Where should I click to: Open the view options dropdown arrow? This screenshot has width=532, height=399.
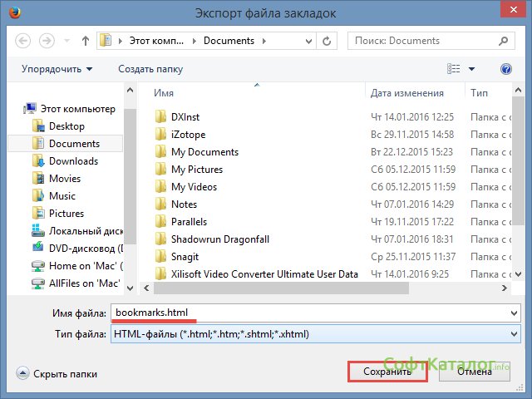(472, 69)
